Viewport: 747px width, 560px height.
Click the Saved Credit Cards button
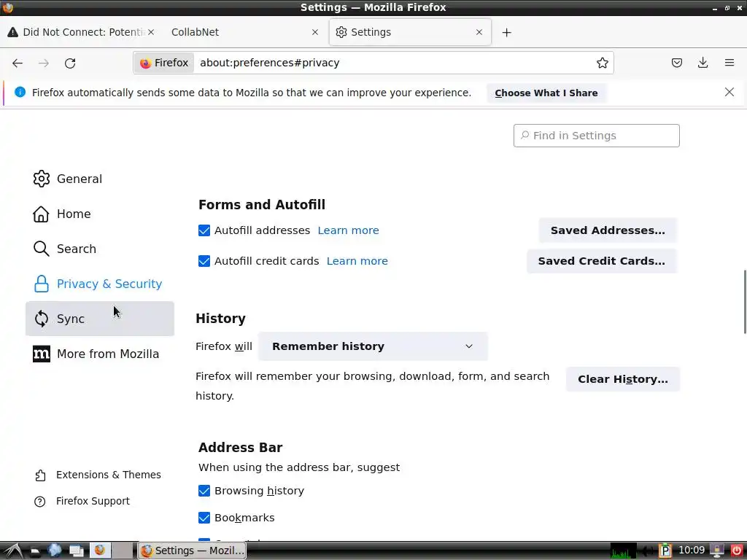click(x=601, y=261)
